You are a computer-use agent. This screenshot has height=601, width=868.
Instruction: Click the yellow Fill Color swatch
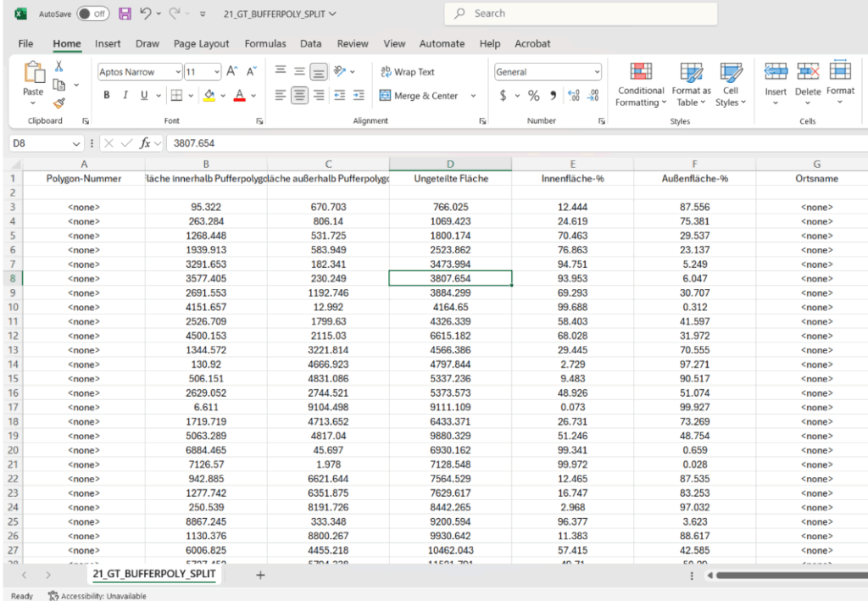coord(209,96)
